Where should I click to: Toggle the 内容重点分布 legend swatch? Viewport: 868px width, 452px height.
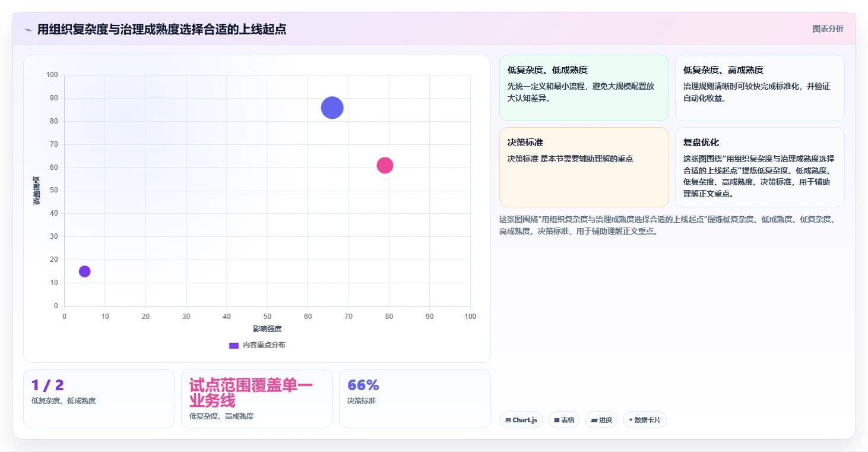coord(234,345)
